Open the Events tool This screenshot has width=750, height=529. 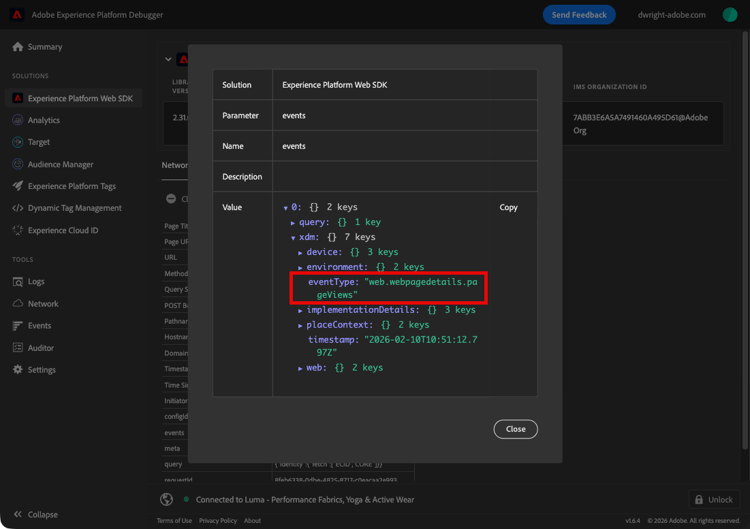(39, 326)
